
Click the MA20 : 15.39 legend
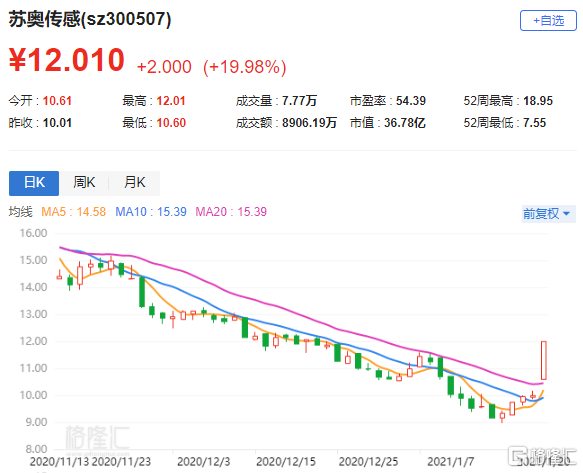[x=231, y=212]
